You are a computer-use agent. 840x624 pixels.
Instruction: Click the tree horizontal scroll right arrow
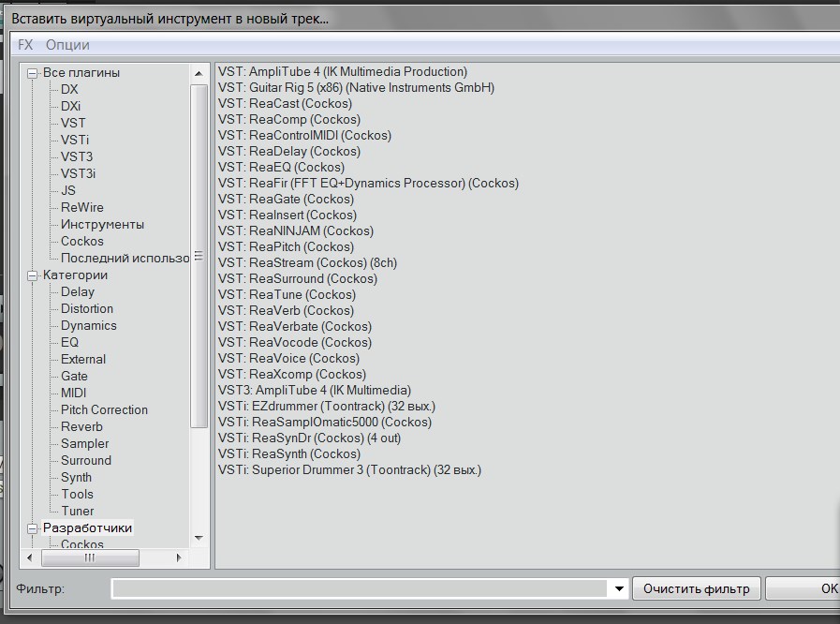click(179, 557)
